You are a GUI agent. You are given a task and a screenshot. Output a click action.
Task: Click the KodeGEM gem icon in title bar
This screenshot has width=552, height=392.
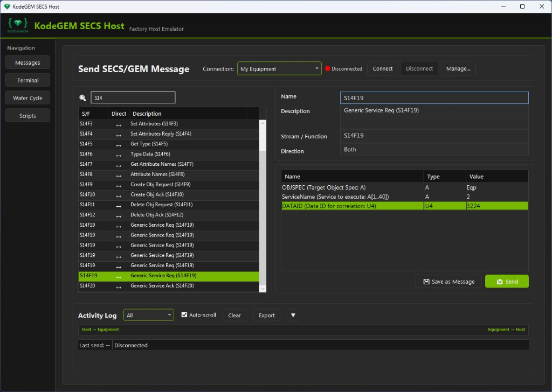[6, 6]
